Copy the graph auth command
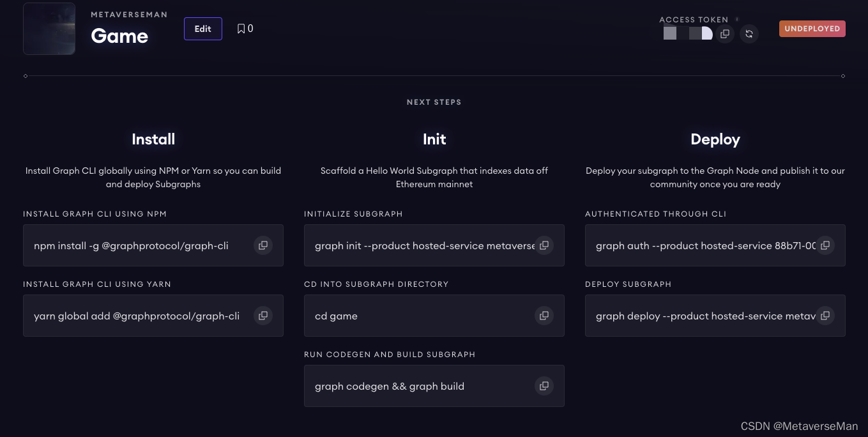Viewport: 868px width, 437px height. 825,245
